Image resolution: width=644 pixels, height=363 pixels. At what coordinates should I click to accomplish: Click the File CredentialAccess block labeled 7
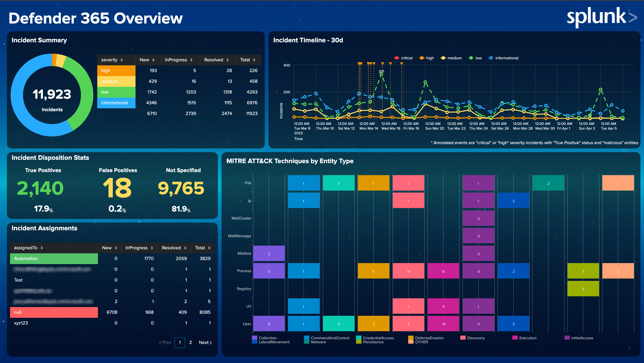click(339, 183)
